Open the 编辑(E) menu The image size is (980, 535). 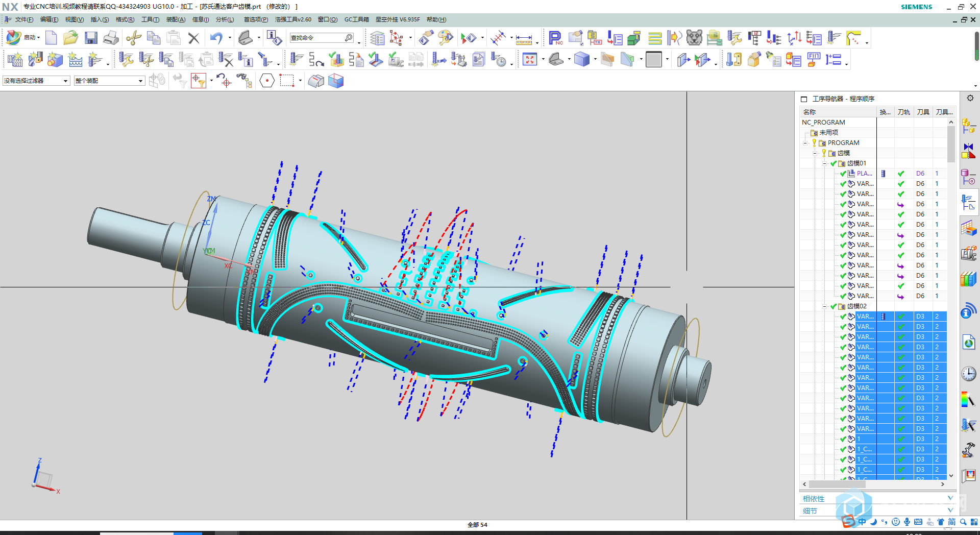tap(49, 19)
